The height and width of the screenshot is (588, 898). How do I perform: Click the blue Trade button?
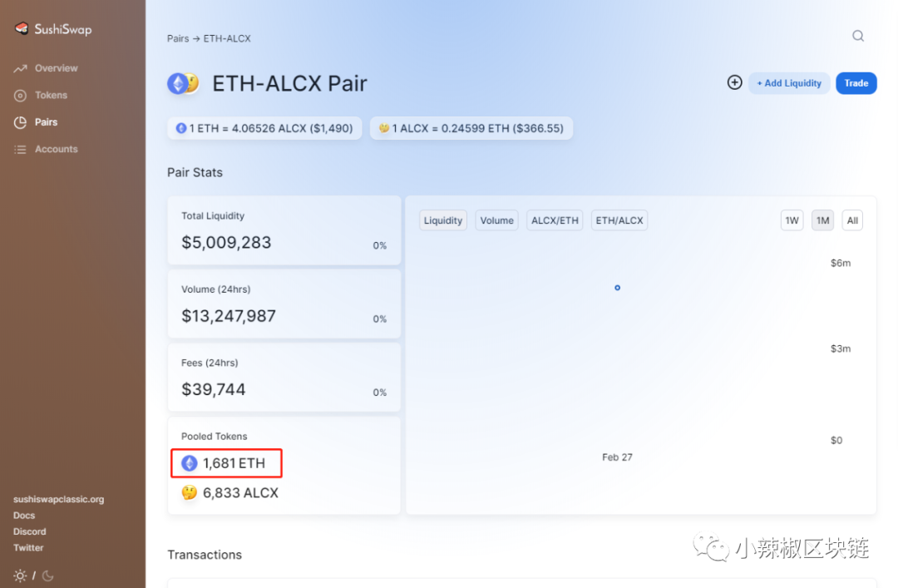(856, 83)
